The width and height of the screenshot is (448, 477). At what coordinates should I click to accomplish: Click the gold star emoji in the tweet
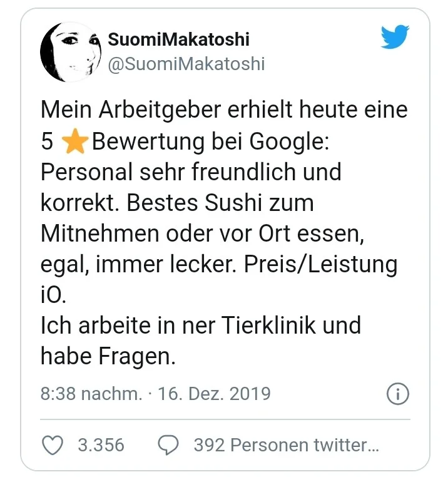(75, 142)
